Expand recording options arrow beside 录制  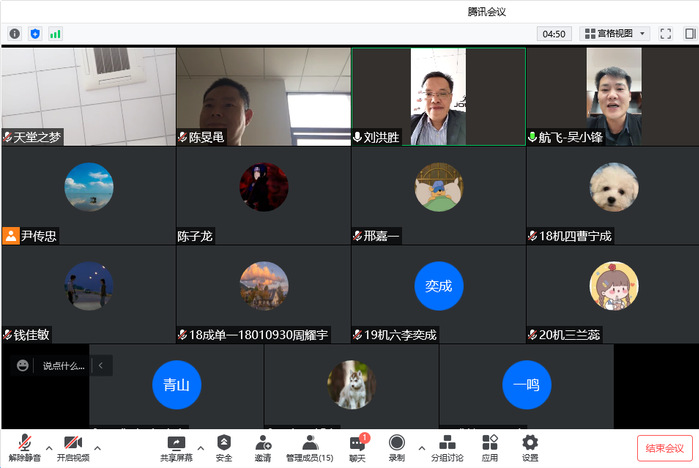click(420, 447)
